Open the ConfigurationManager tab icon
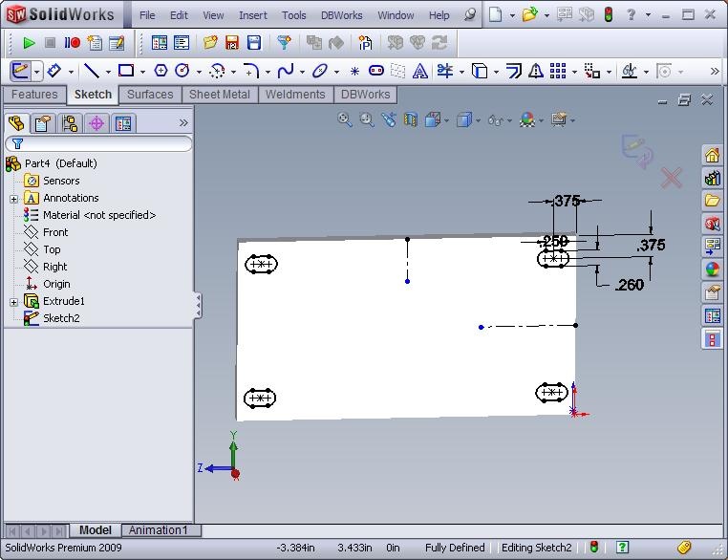This screenshot has height=560, width=728. 69,123
